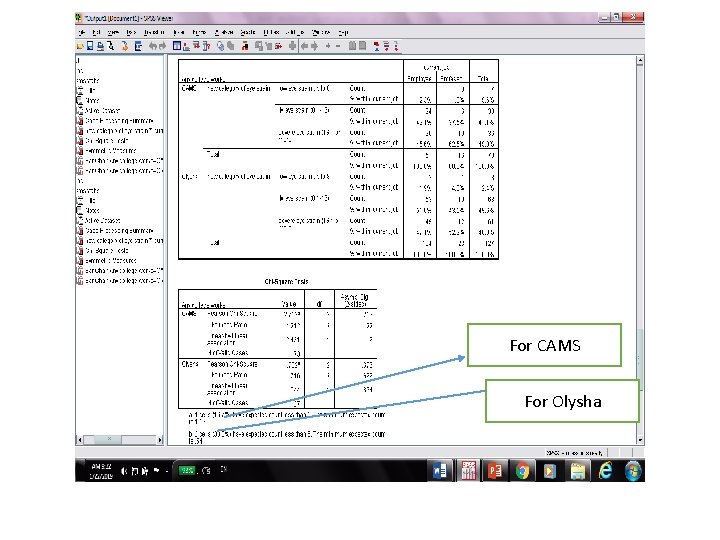Open Google Chrome from the taskbar

[522, 471]
